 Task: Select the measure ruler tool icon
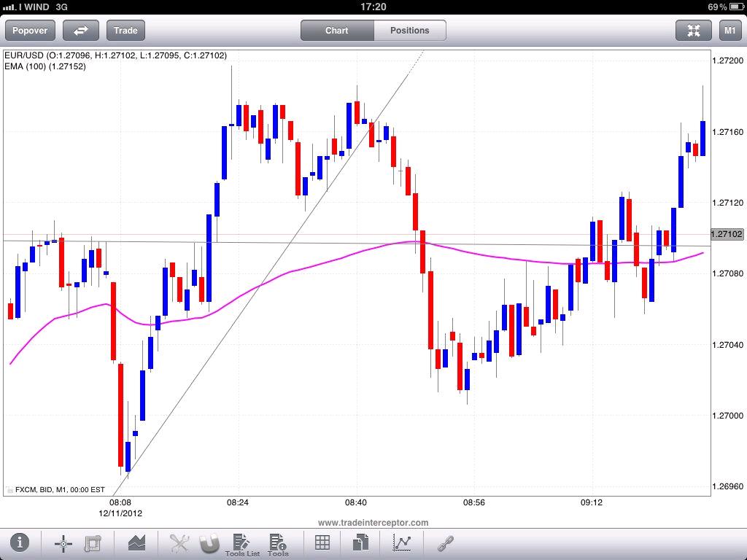click(93, 543)
